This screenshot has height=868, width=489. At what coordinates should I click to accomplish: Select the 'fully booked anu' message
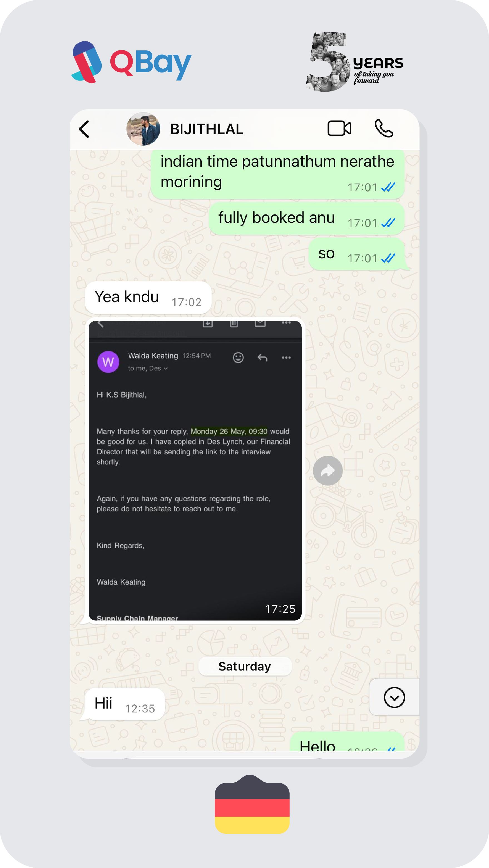pyautogui.click(x=306, y=218)
